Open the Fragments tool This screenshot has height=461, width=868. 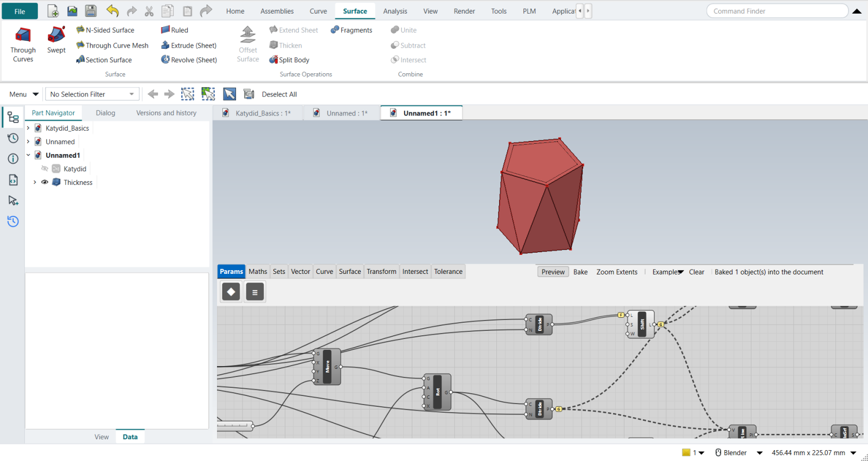point(352,30)
